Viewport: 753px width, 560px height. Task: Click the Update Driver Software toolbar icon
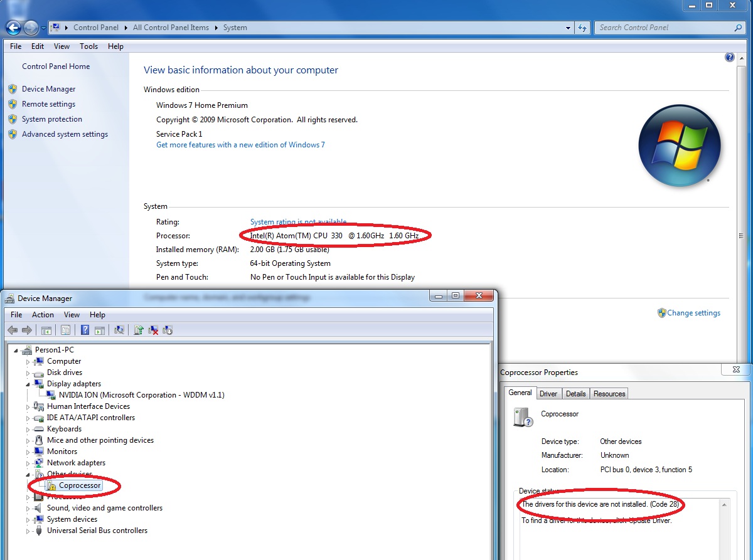[x=139, y=330]
